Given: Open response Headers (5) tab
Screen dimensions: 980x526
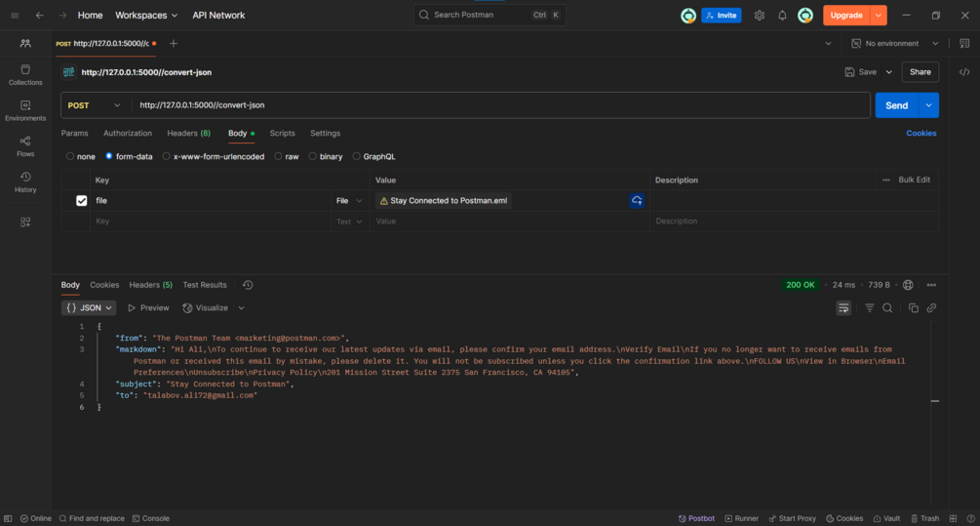Looking at the screenshot, I should pyautogui.click(x=150, y=285).
